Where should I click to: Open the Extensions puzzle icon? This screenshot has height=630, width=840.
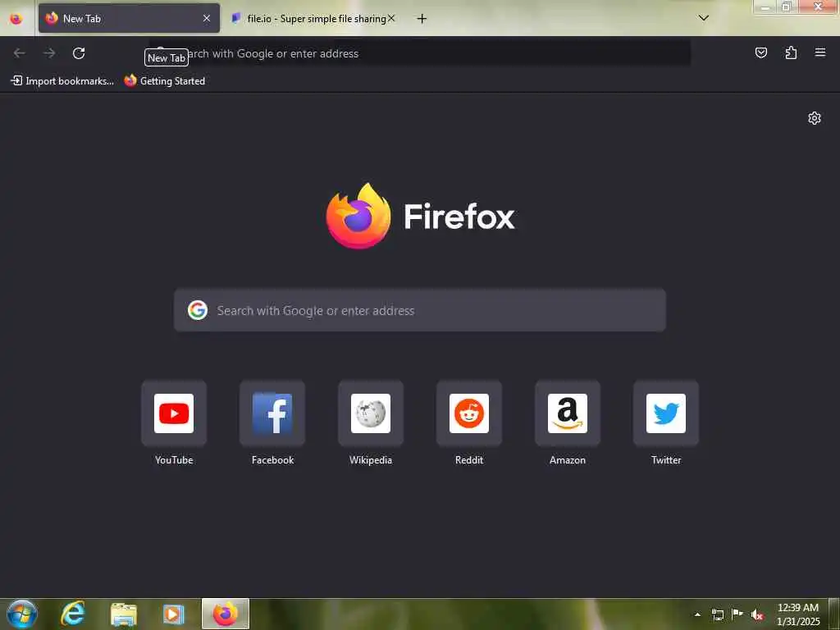(791, 52)
